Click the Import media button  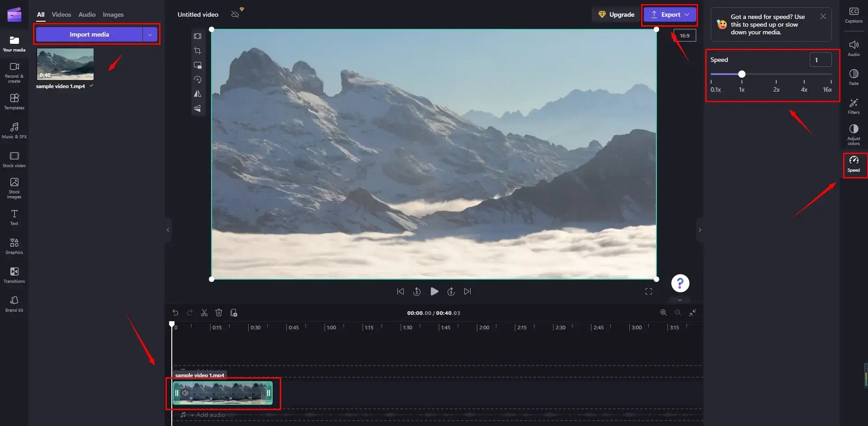(x=89, y=34)
